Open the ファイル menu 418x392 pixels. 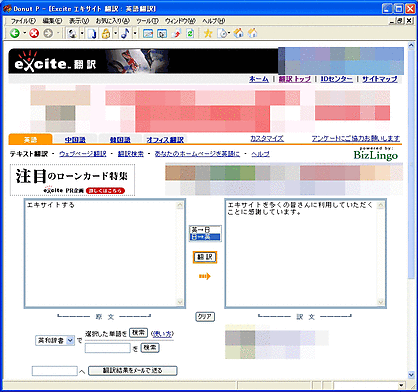tap(23, 21)
